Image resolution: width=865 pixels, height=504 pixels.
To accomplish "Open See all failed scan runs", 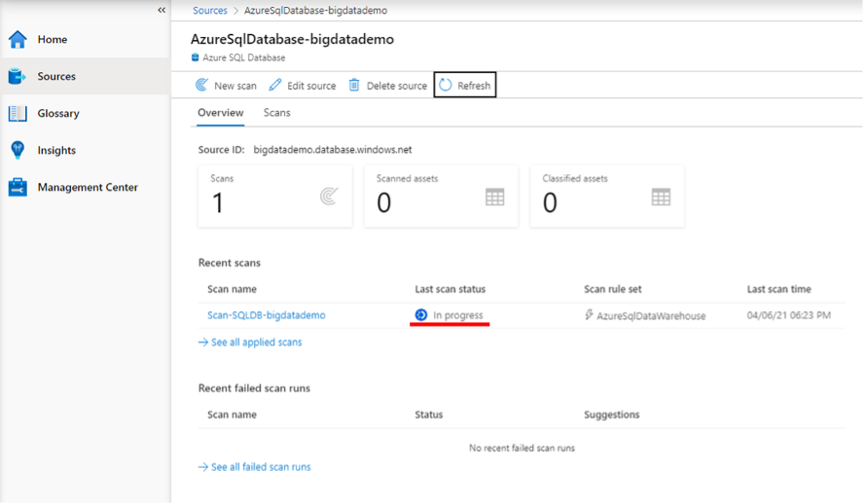I will [255, 466].
